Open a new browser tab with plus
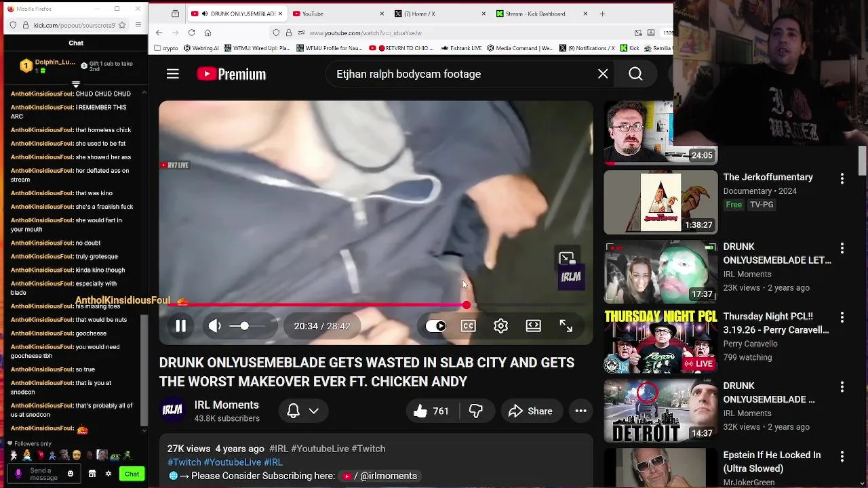 coord(602,14)
